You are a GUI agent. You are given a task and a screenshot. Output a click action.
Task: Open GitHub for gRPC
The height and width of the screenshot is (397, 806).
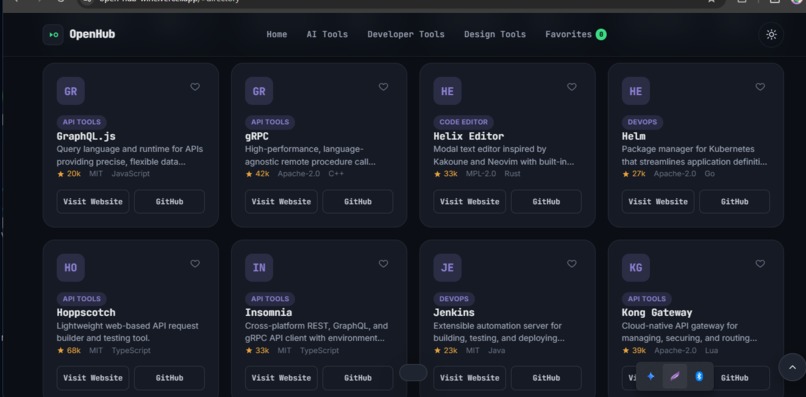[358, 202]
